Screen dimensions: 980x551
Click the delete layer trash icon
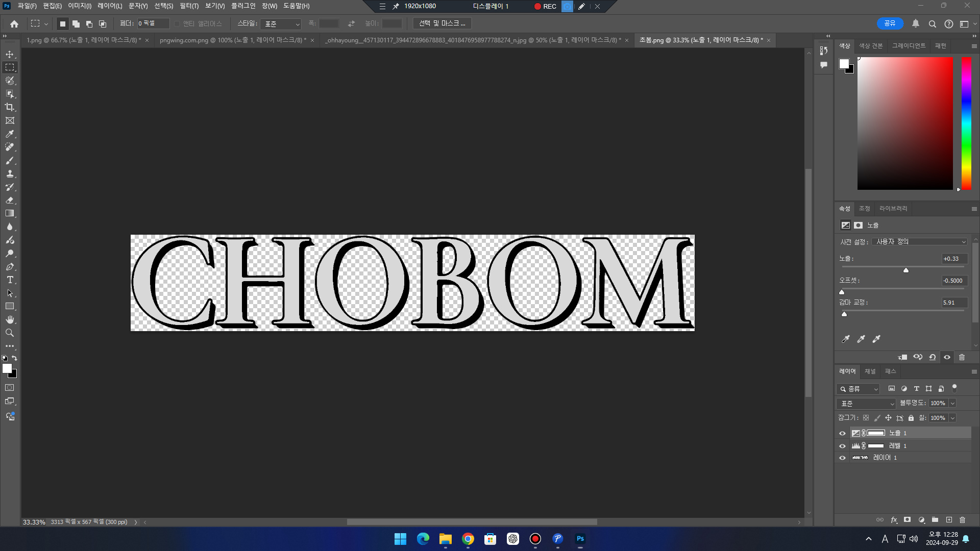962,520
